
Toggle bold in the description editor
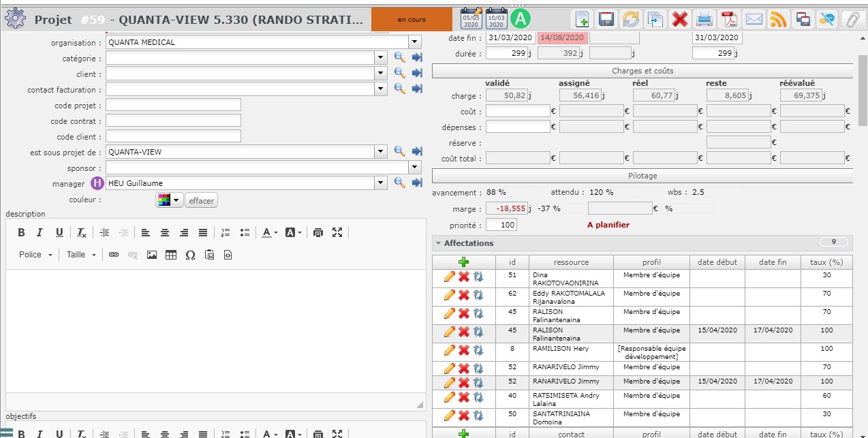point(21,233)
